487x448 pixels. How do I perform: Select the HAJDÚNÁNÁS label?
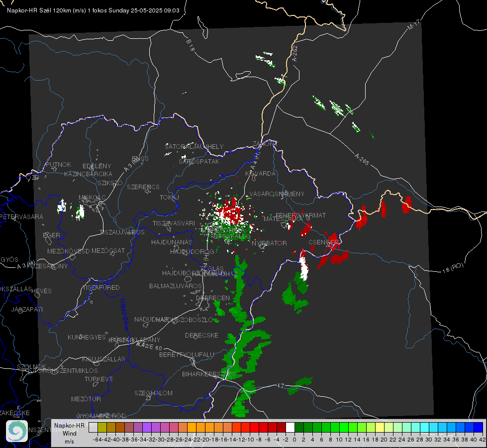[172, 242]
